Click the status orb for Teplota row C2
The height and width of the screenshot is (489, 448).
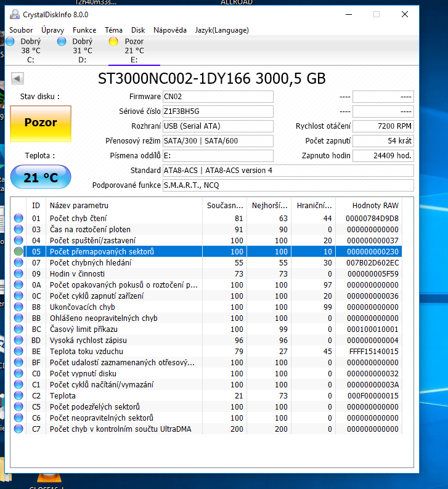[x=18, y=396]
